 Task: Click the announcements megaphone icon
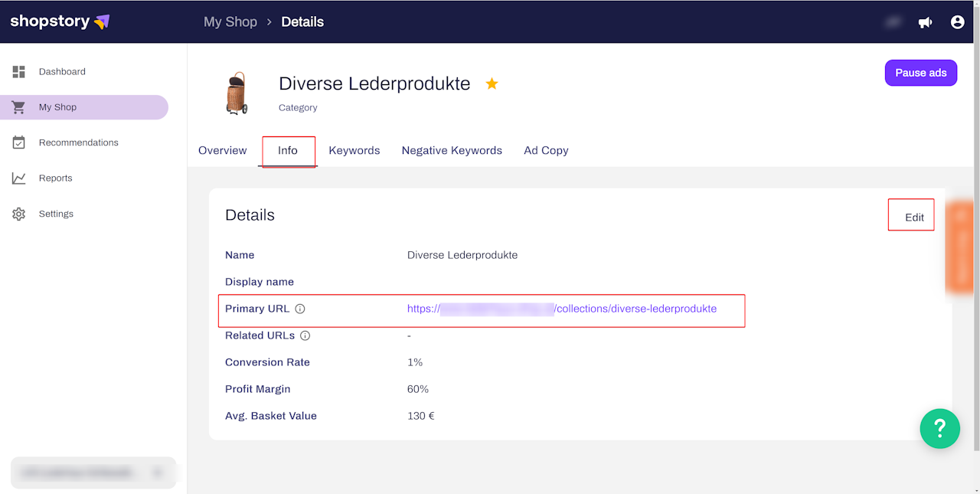925,22
